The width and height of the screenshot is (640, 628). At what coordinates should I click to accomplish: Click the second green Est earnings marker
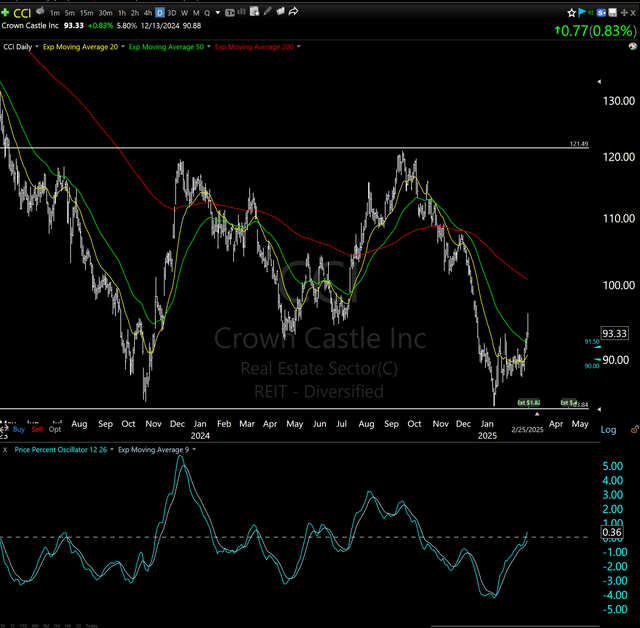point(569,403)
